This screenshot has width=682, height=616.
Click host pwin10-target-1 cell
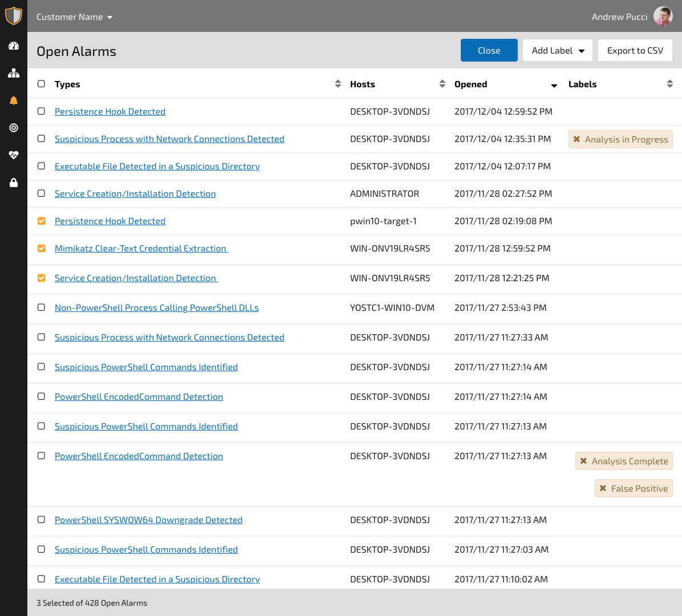(383, 221)
